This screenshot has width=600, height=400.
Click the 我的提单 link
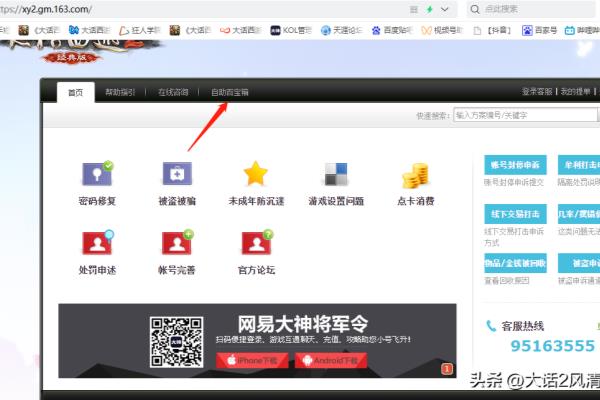coord(576,91)
